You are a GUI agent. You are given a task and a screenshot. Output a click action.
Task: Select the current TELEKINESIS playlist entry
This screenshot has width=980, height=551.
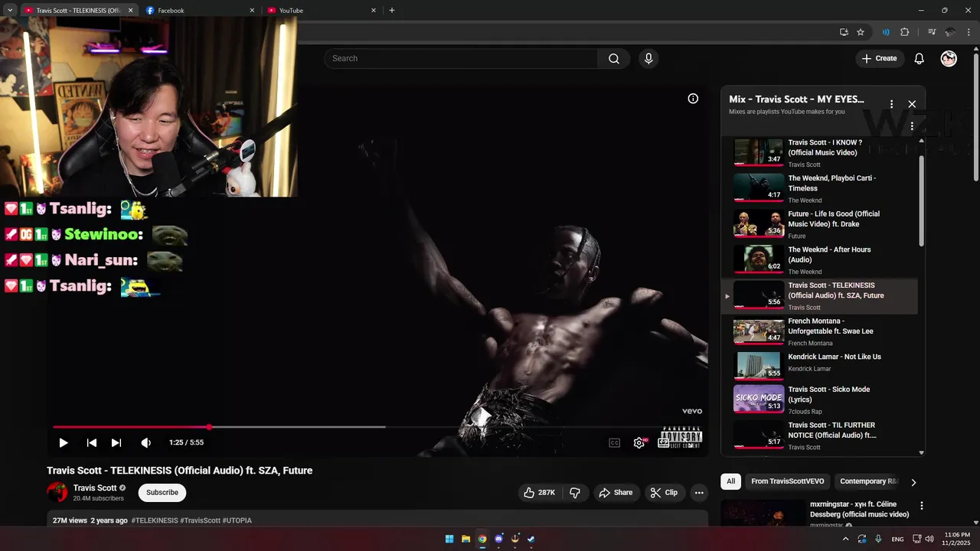[819, 296]
